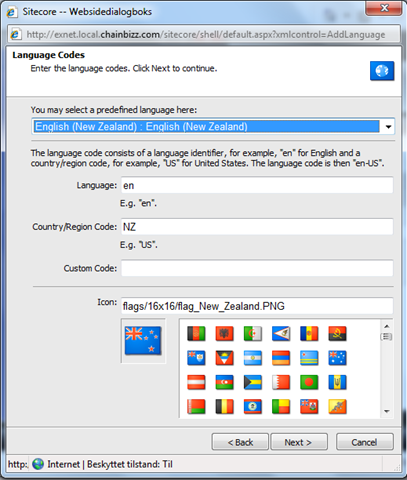Select the Aruba flag icon

tap(309, 358)
